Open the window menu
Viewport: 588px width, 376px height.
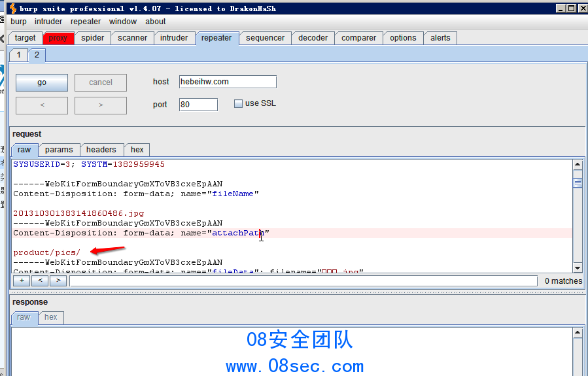click(x=122, y=22)
